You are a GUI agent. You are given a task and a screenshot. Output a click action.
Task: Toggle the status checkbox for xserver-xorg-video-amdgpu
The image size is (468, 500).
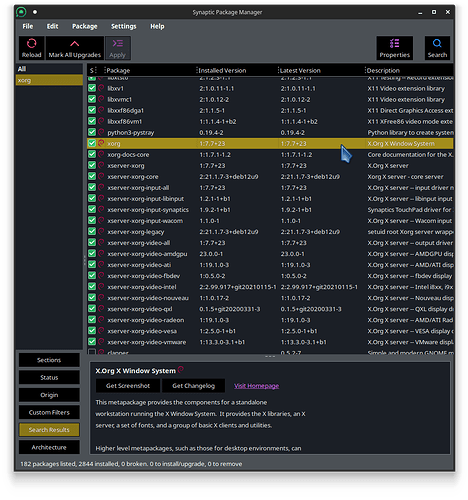pyautogui.click(x=92, y=254)
